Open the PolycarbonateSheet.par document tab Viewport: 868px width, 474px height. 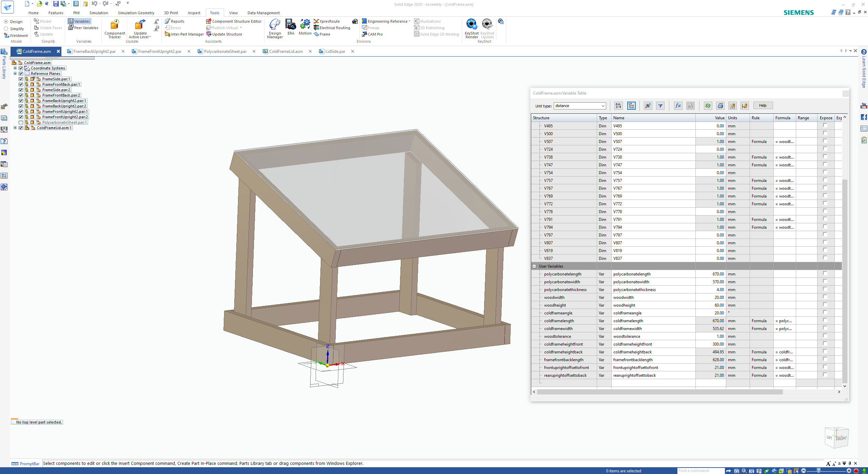(225, 51)
